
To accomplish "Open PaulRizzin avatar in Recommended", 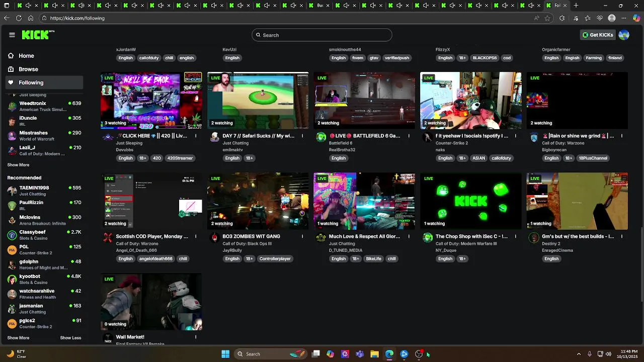I will coord(12,205).
